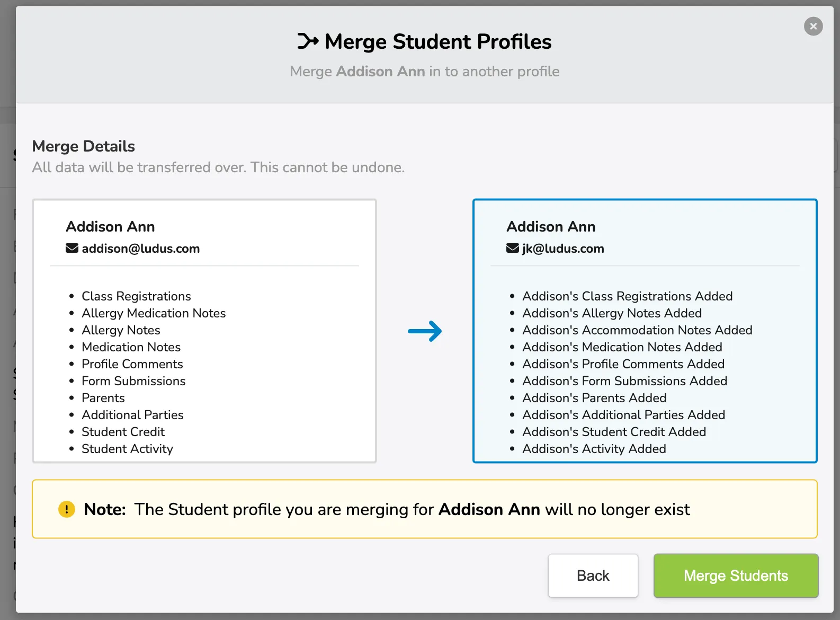The height and width of the screenshot is (620, 840).
Task: Select the addison@ludus.com email text
Action: click(141, 249)
